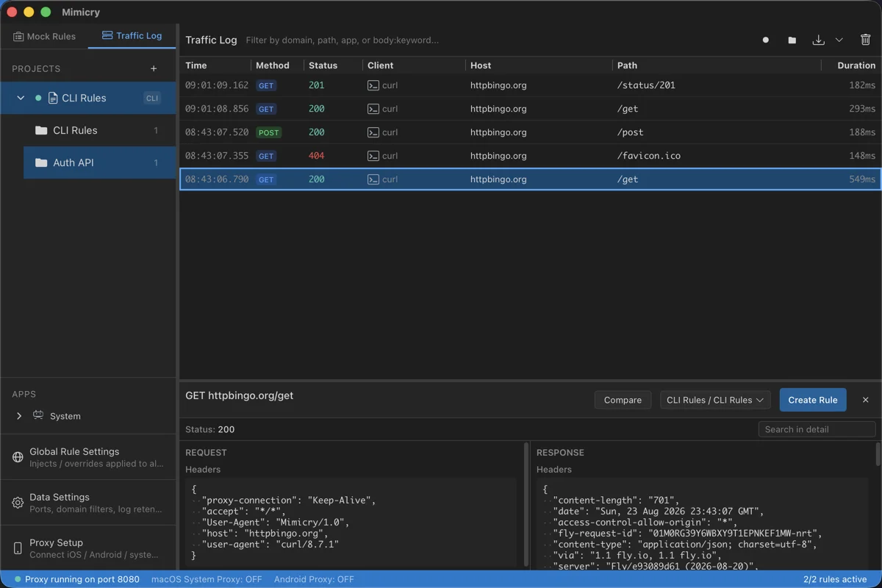Click the Global Rule Settings globe icon
Viewport: 882px width, 588px height.
click(18, 457)
